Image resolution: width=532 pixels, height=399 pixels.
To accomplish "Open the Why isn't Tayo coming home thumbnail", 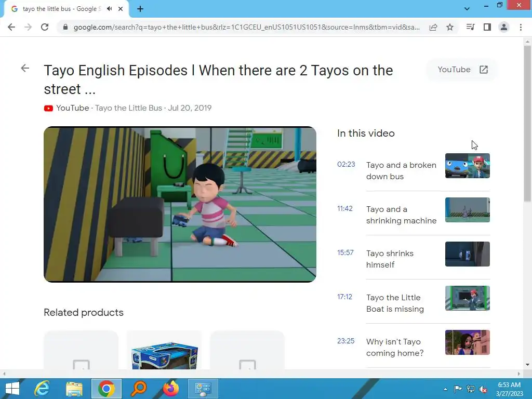I will (467, 342).
